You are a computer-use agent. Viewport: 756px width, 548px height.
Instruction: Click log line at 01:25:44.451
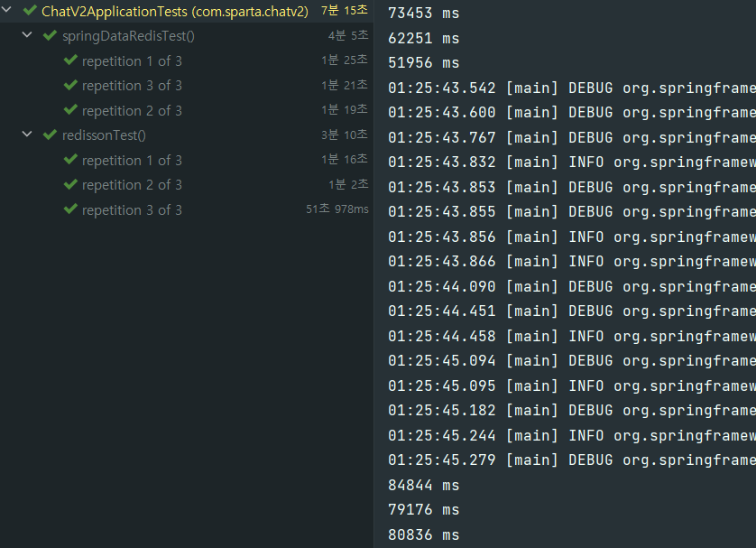point(572,311)
